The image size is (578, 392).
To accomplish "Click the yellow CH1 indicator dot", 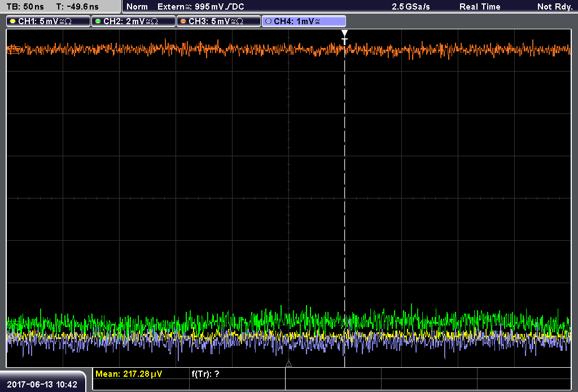I will click(13, 21).
